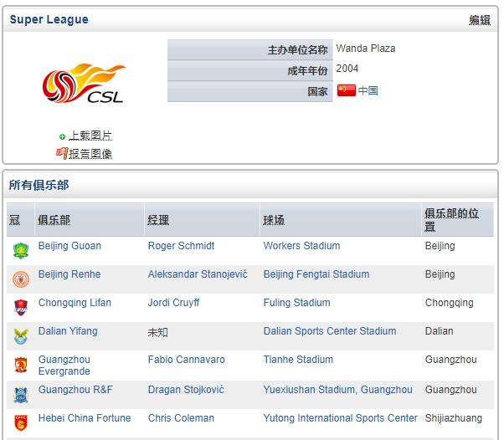504x440 pixels.
Task: Click the Beijing Renhe club crest
Action: tap(21, 279)
